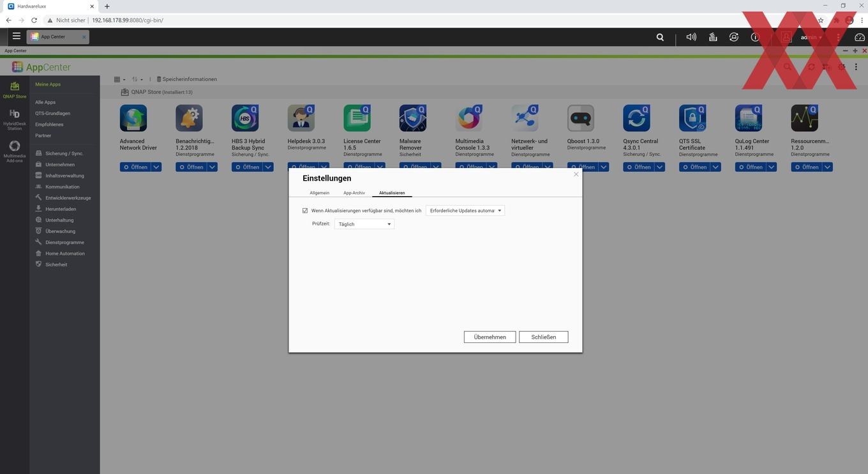This screenshot has width=868, height=474.
Task: Expand the arrow next to QTS SSL Certificate Öffnen
Action: click(x=716, y=167)
